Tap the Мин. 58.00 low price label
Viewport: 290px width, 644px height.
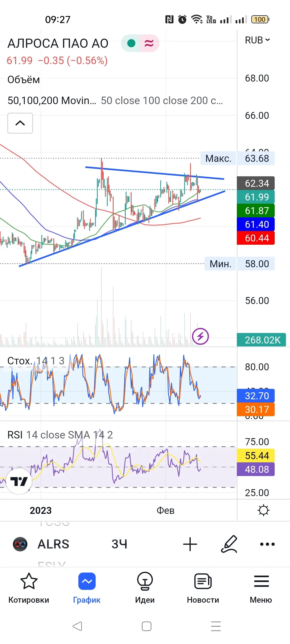point(240,264)
